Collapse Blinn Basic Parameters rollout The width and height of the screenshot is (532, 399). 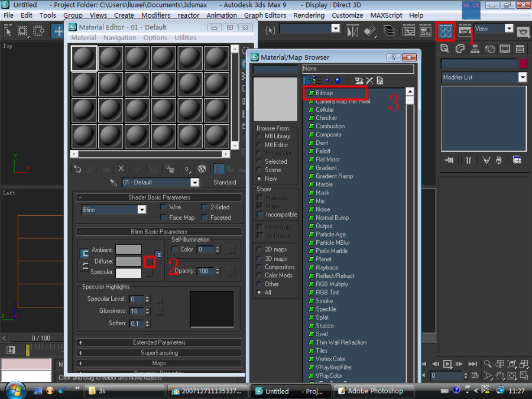coord(159,231)
